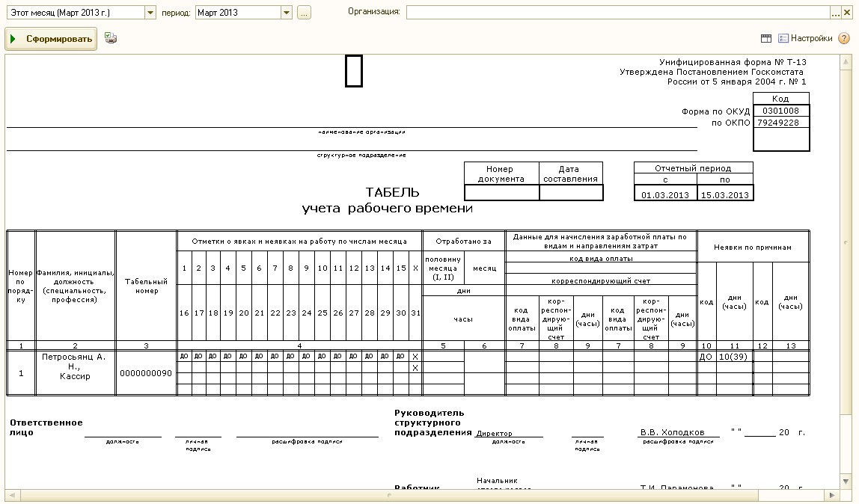Click the Организация input field

point(617,13)
